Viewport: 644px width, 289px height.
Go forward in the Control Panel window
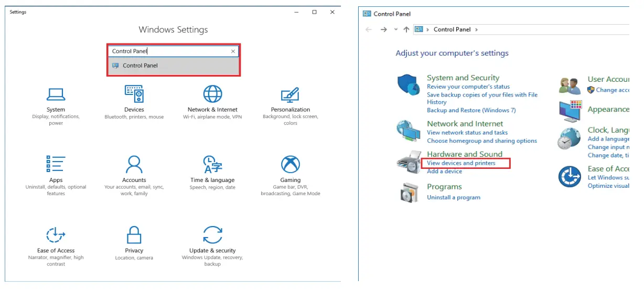383,29
